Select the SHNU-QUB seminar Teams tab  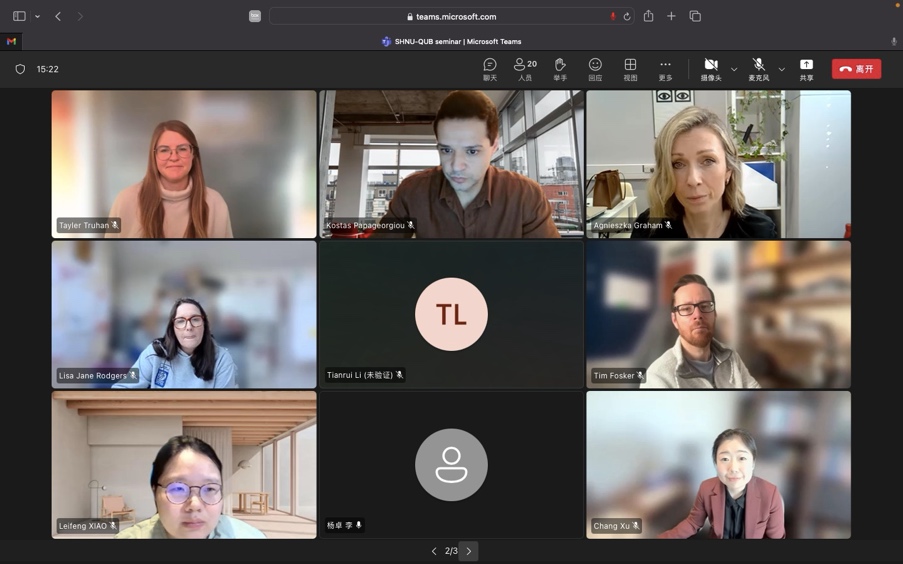pyautogui.click(x=452, y=42)
